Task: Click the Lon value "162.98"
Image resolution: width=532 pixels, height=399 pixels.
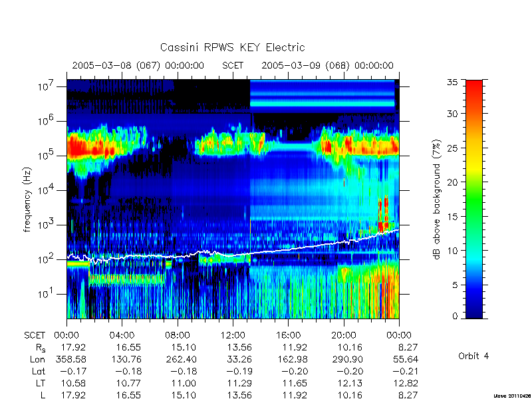Action: [x=293, y=359]
